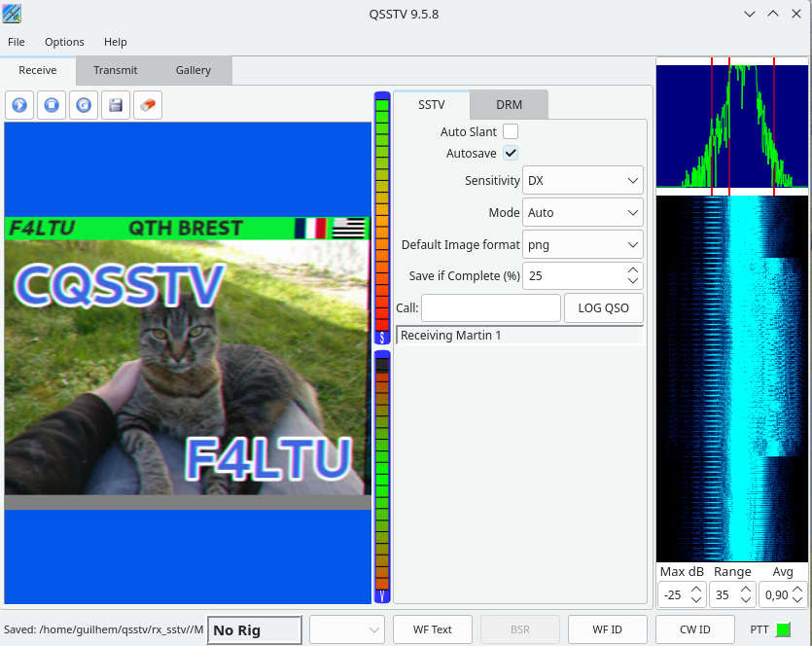Click the WF ID button
The image size is (812, 646).
pos(608,629)
